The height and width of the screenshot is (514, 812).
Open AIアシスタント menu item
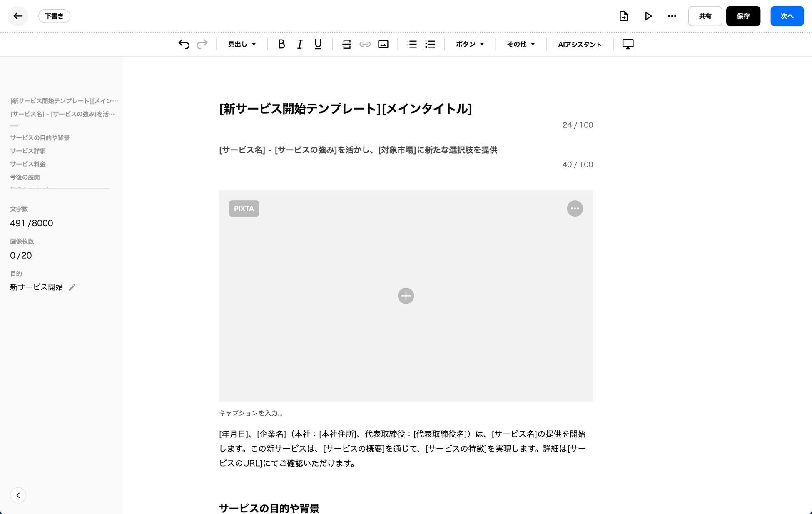(580, 44)
